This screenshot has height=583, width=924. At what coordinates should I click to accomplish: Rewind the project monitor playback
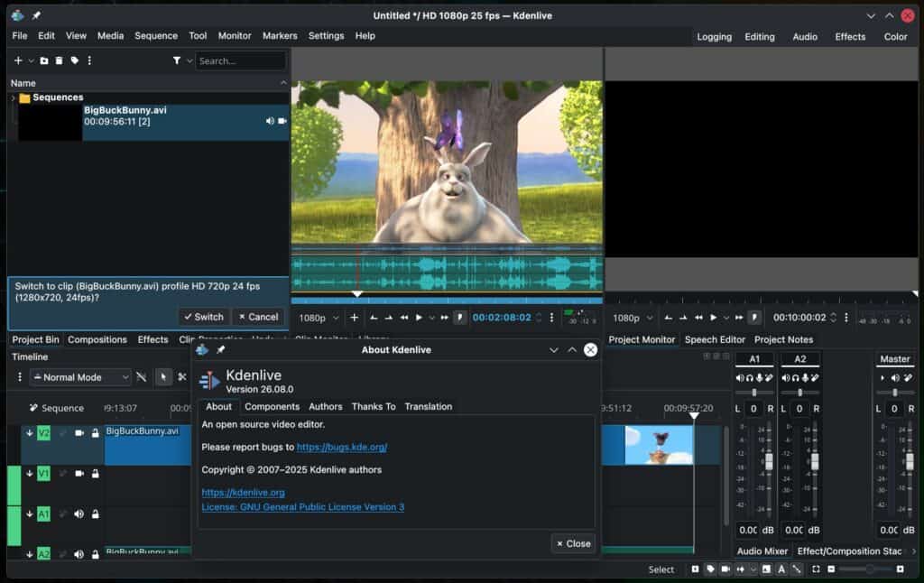point(699,318)
